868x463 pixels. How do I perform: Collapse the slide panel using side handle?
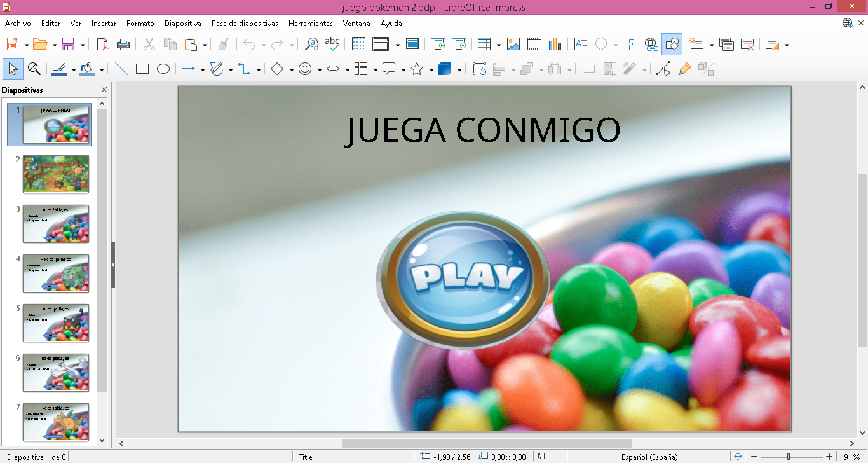click(112, 265)
